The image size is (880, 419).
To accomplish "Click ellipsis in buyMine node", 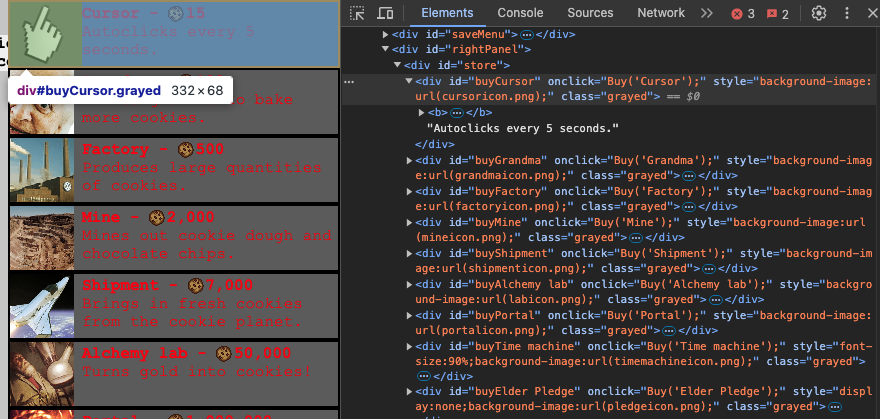I will click(635, 238).
